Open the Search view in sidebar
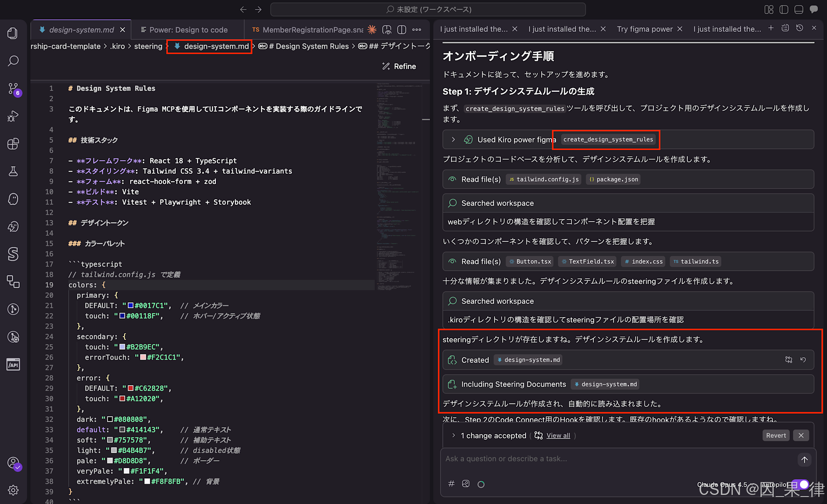This screenshot has width=827, height=504. (13, 61)
